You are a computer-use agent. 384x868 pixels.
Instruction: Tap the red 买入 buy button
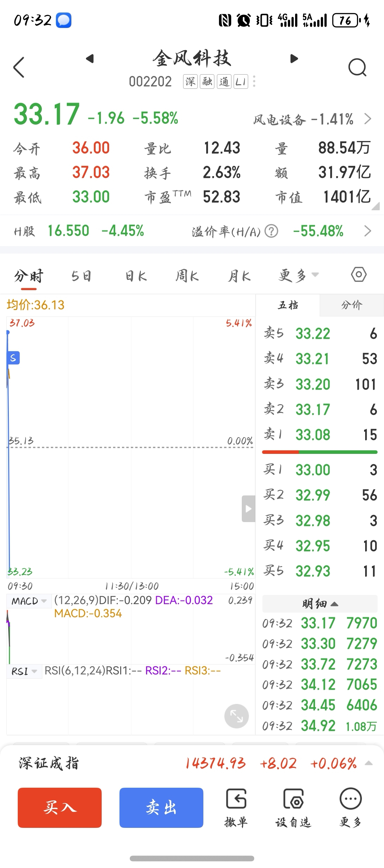(60, 808)
